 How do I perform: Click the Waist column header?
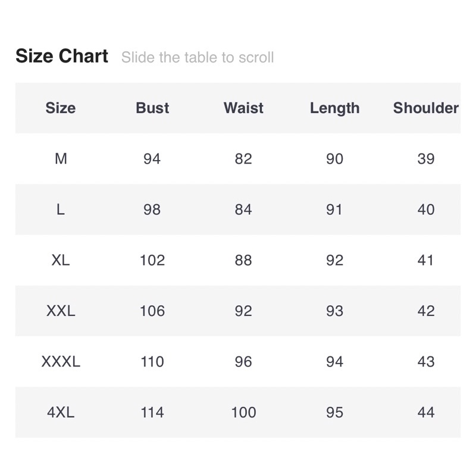(x=243, y=108)
